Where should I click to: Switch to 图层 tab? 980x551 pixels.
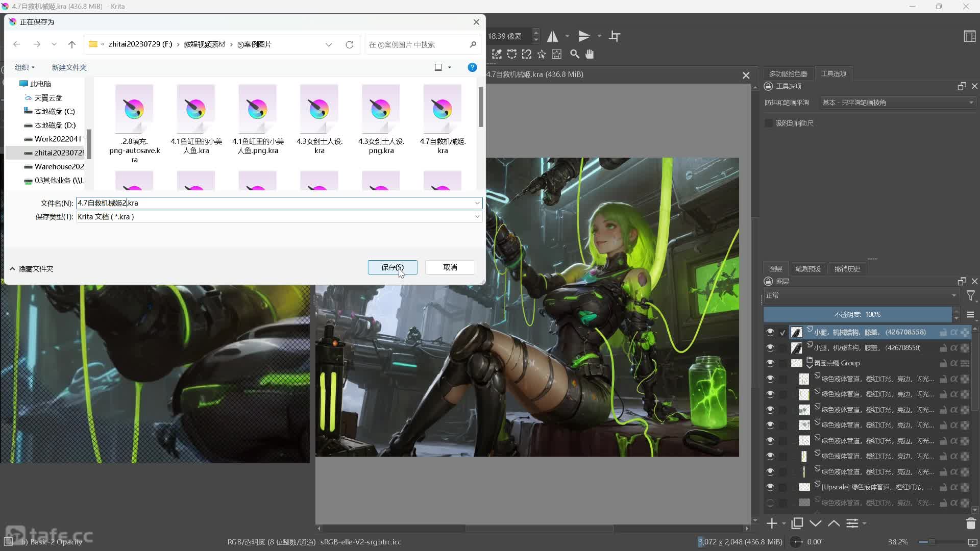775,269
